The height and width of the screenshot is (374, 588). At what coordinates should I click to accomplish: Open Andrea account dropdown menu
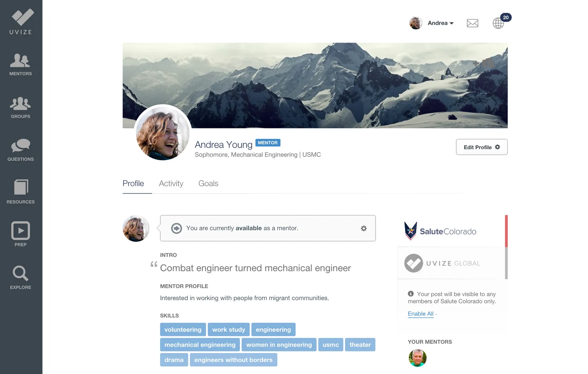click(432, 23)
